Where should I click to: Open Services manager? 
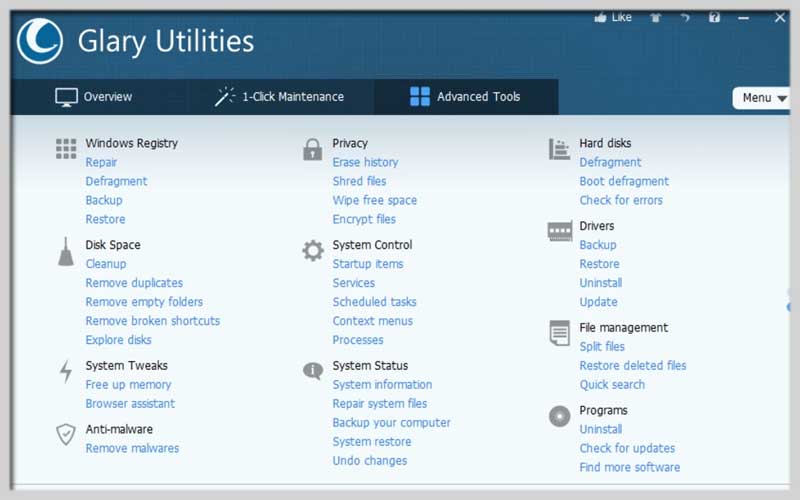[354, 283]
